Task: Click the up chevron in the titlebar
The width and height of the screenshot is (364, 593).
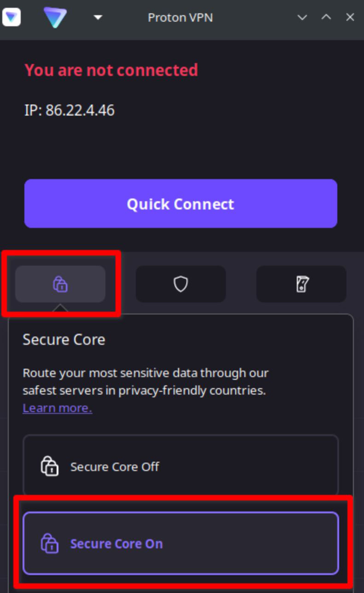Action: coord(326,17)
